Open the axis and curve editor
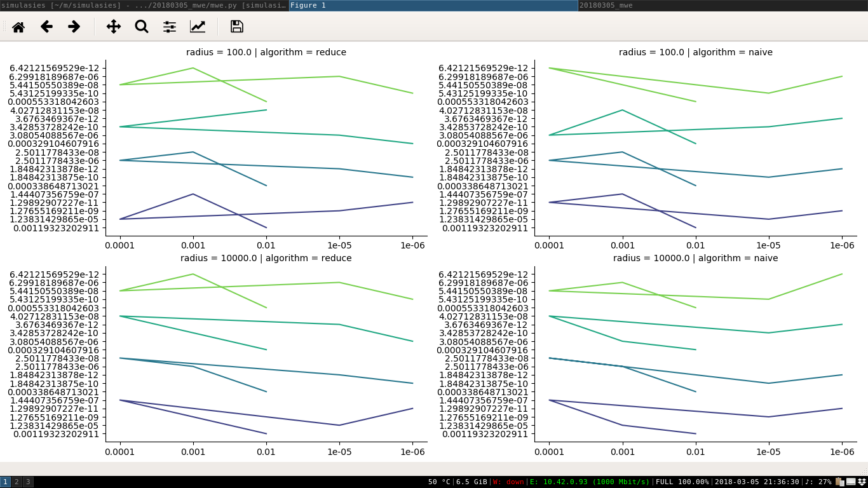The image size is (868, 488). click(x=198, y=27)
